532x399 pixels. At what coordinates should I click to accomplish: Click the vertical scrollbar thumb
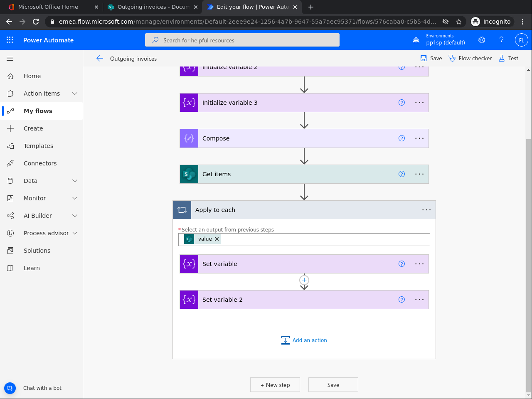click(x=529, y=266)
